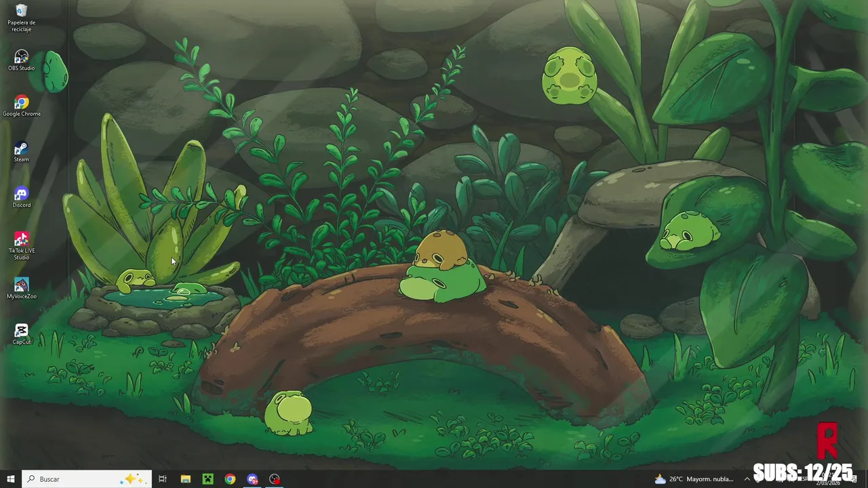Open File Explorer from the taskbar
Image resolution: width=868 pixels, height=488 pixels.
click(186, 479)
